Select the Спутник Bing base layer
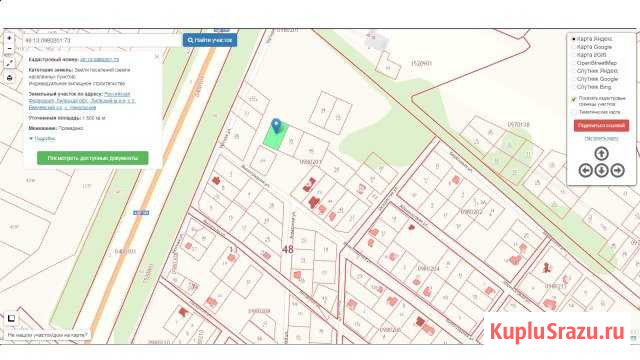 click(593, 87)
